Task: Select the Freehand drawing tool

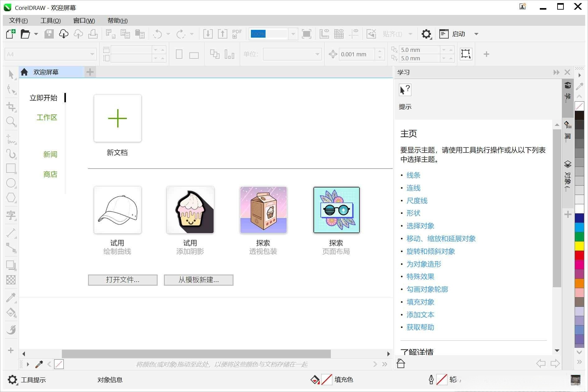Action: coord(11,139)
